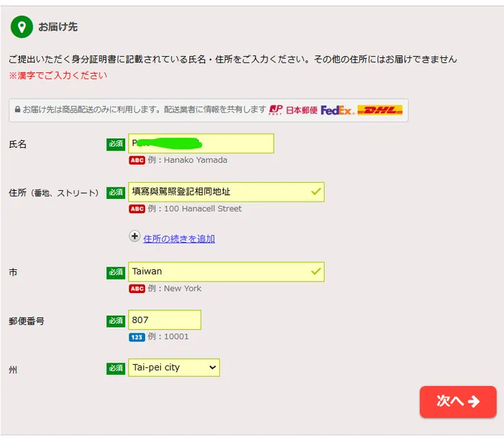Click the green checkmark in city field
The image size is (504, 439).
(x=316, y=271)
